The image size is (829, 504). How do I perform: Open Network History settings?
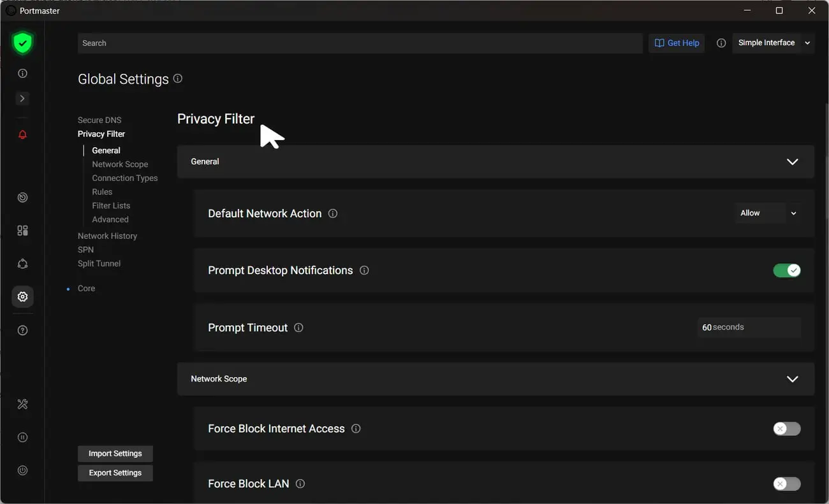point(107,236)
